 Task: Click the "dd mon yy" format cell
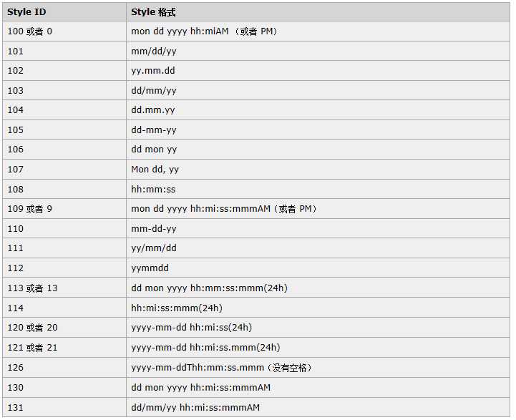click(x=154, y=150)
